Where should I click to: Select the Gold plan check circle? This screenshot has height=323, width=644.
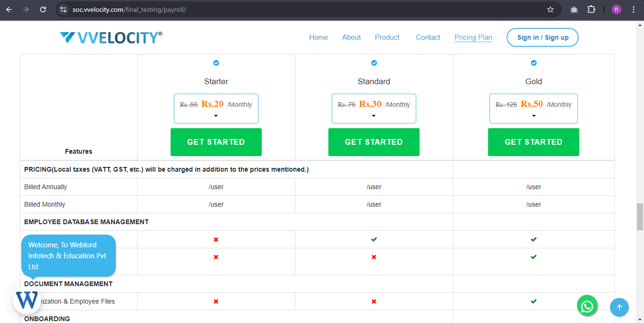(x=533, y=63)
